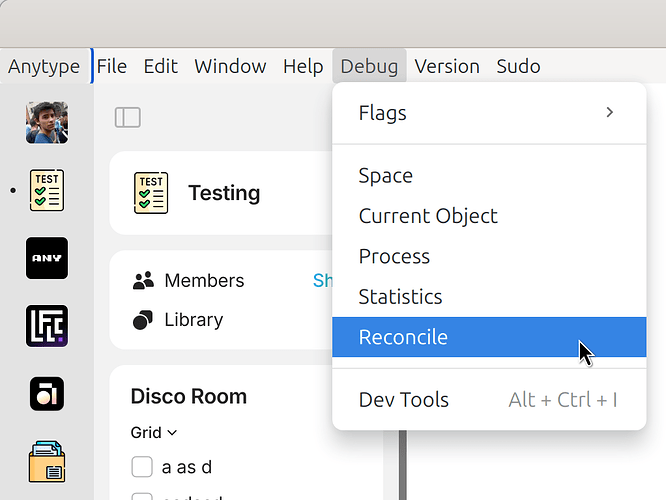Image resolution: width=666 pixels, height=500 pixels.
Task: Open the black ANY space icon
Action: click(x=47, y=258)
